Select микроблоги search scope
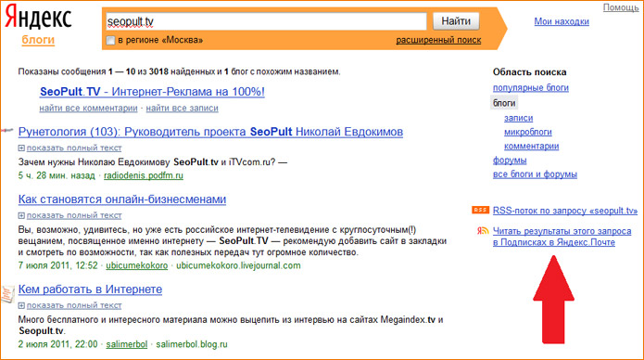This screenshot has height=360, width=644. point(528,132)
